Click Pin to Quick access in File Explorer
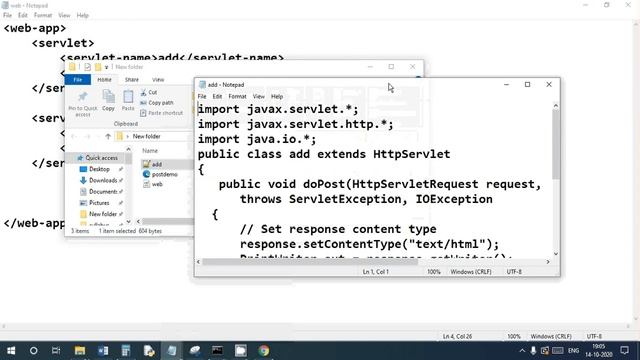640x360 pixels. [x=83, y=104]
